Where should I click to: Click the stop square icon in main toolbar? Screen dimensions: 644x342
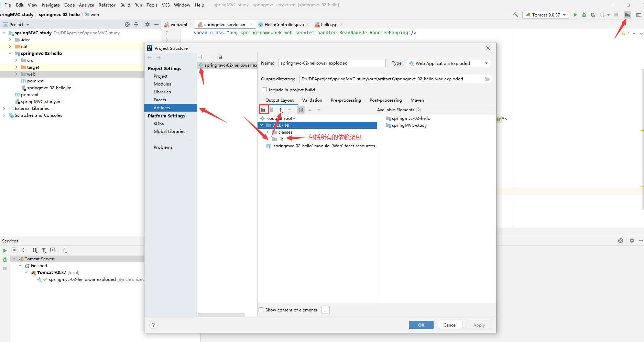pos(616,15)
